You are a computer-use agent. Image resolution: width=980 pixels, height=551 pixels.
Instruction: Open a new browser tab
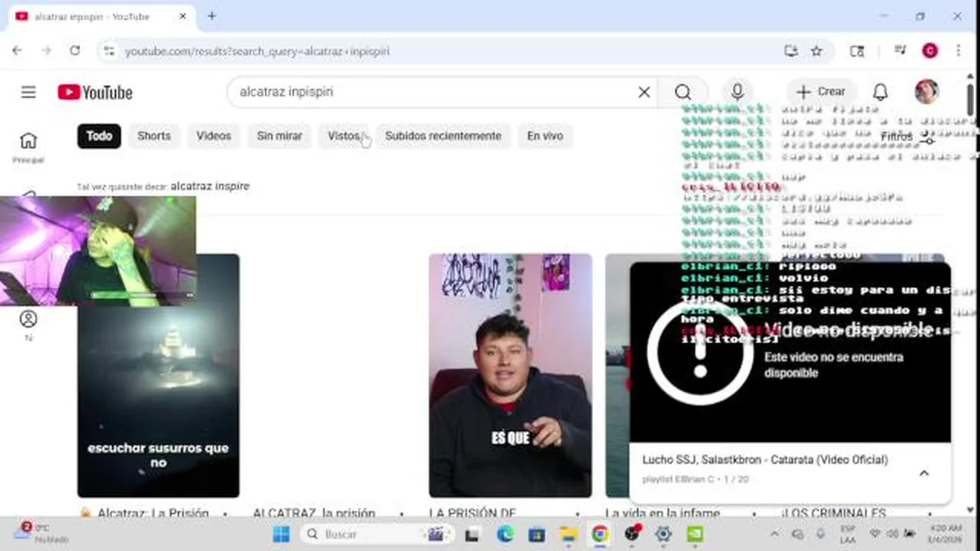point(212,16)
